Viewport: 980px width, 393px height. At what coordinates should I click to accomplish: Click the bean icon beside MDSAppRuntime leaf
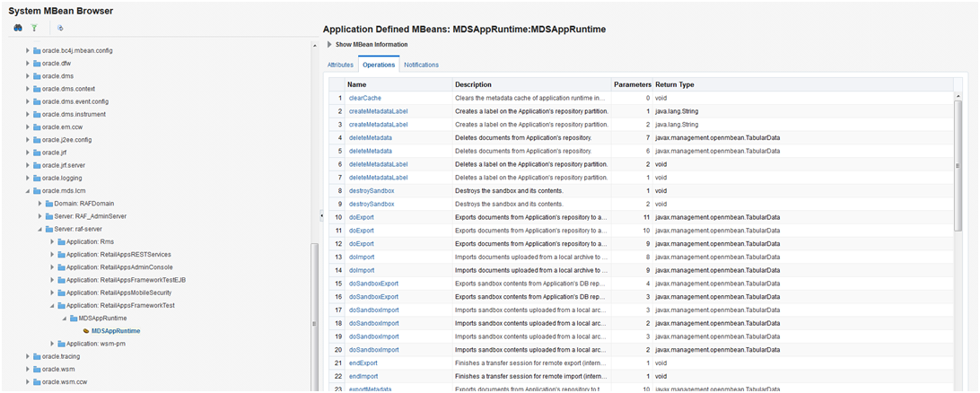(x=86, y=331)
